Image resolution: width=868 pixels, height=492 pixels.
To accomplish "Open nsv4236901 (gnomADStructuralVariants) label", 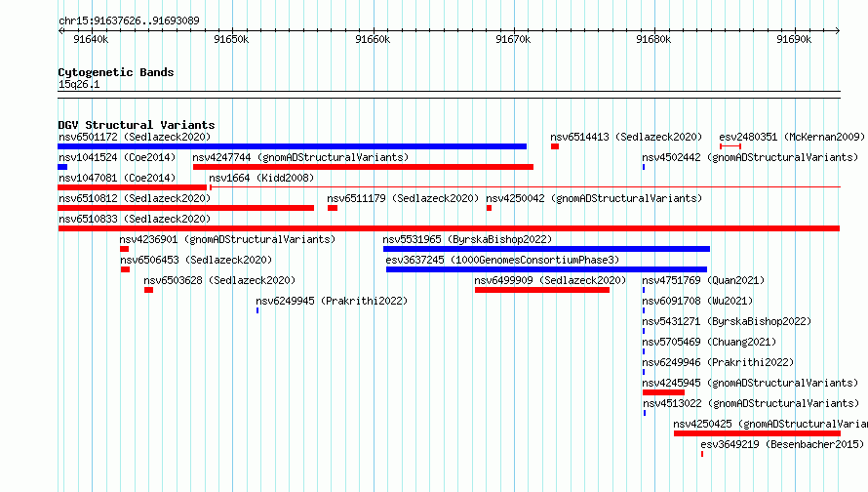I will tap(227, 239).
